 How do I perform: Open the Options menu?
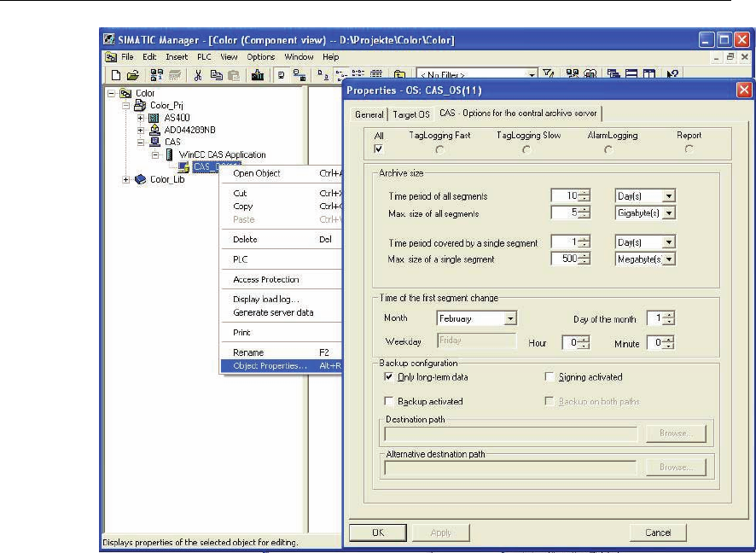tap(261, 57)
